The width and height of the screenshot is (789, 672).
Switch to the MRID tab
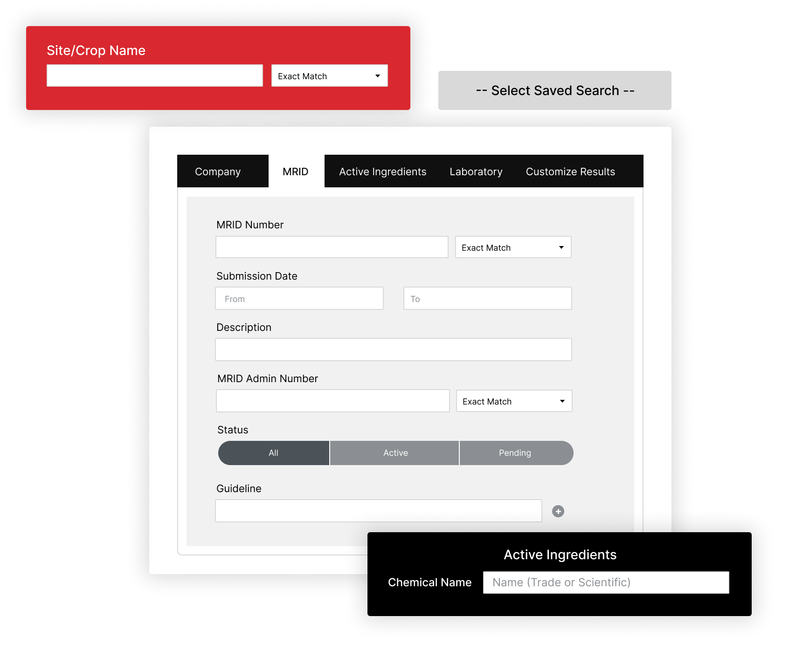point(296,171)
